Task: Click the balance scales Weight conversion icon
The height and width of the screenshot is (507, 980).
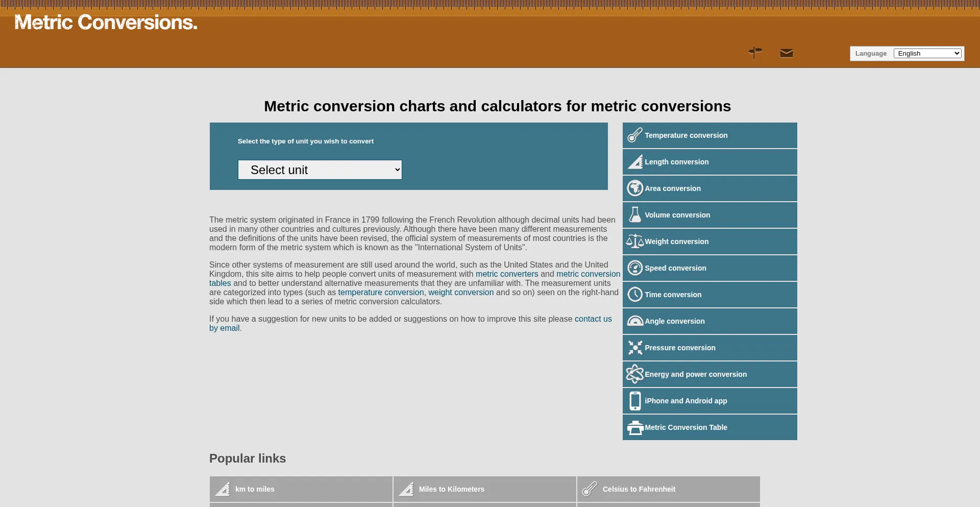Action: (634, 242)
